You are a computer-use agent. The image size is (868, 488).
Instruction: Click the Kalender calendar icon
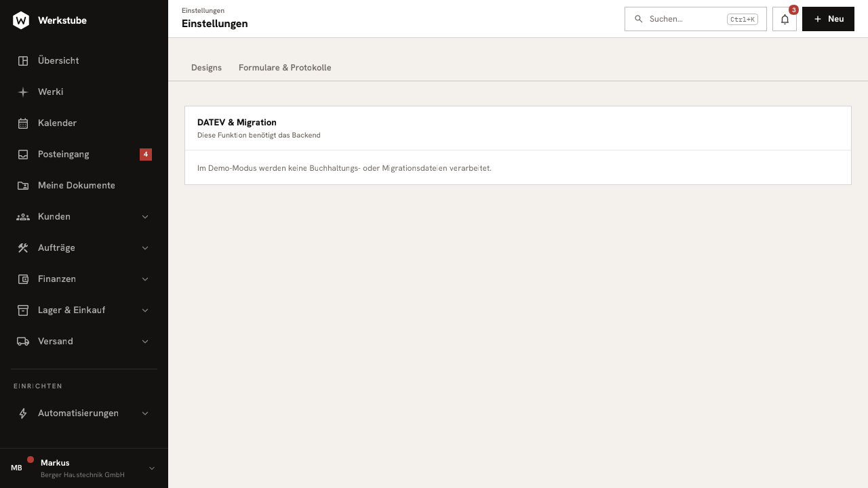(23, 123)
